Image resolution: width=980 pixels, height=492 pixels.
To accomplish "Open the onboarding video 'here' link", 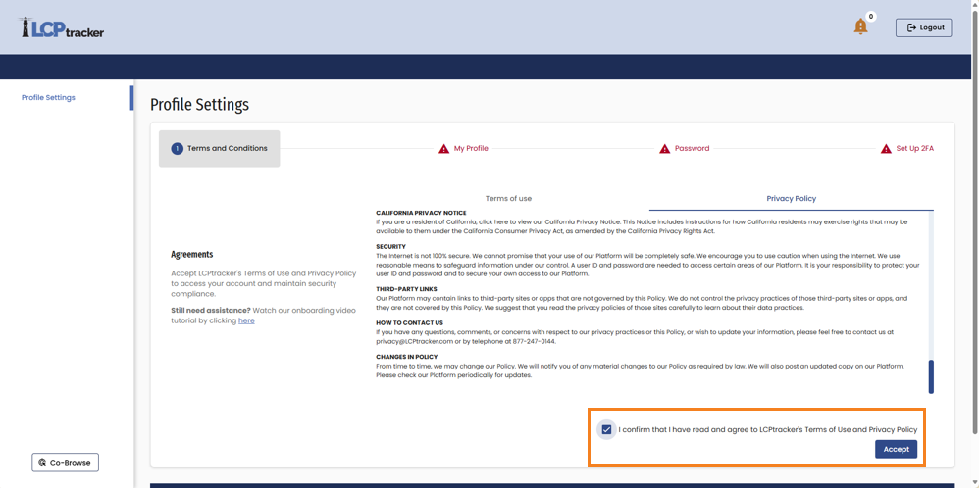I will tap(246, 320).
